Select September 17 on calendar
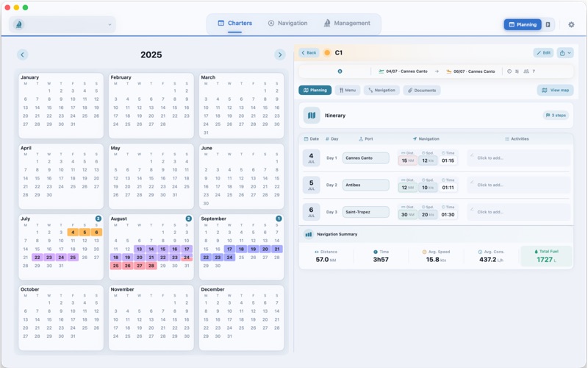588x368 pixels. 229,250
